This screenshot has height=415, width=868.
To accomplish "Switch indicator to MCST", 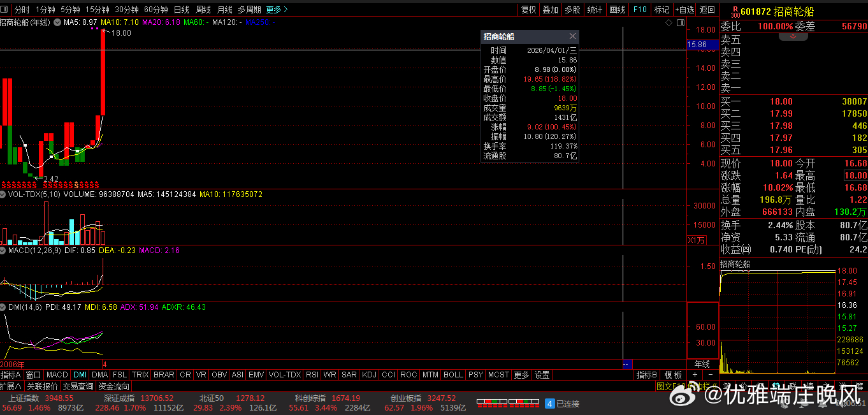I will tap(498, 375).
